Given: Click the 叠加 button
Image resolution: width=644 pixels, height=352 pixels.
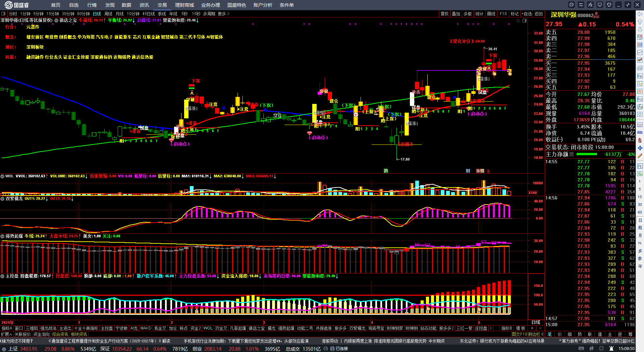Looking at the screenshot, I should [456, 14].
